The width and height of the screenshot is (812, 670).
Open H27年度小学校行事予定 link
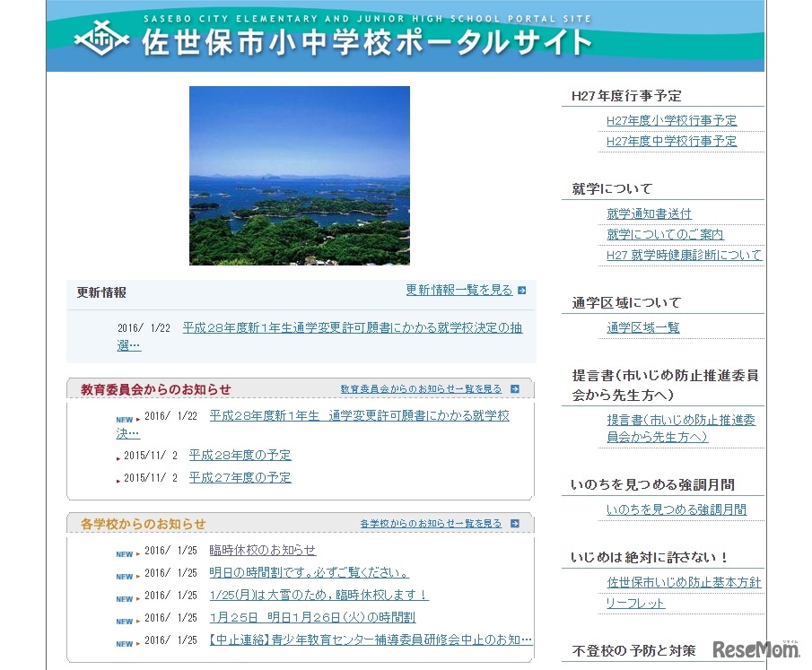click(671, 121)
